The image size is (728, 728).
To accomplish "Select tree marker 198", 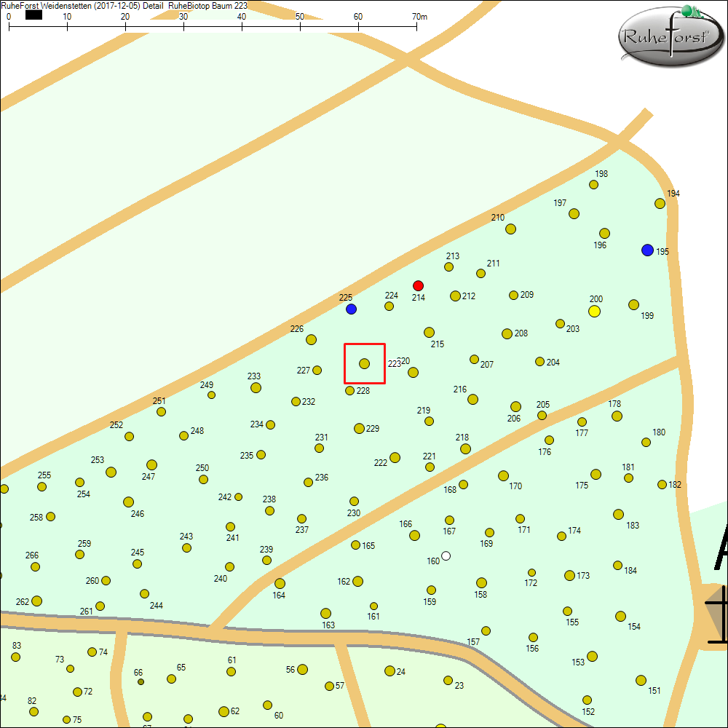I will click(593, 184).
